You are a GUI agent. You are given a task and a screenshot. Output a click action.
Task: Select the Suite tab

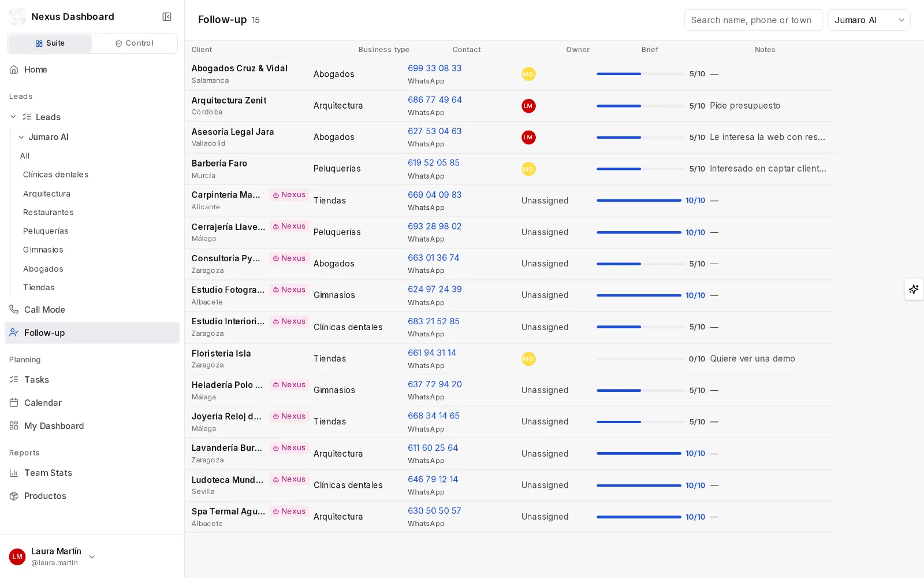pyautogui.click(x=50, y=43)
